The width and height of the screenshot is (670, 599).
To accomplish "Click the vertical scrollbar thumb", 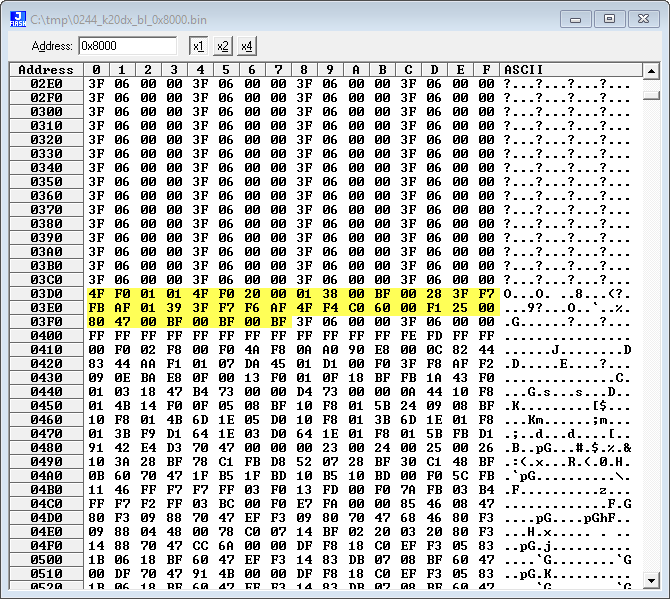I will coord(651,95).
